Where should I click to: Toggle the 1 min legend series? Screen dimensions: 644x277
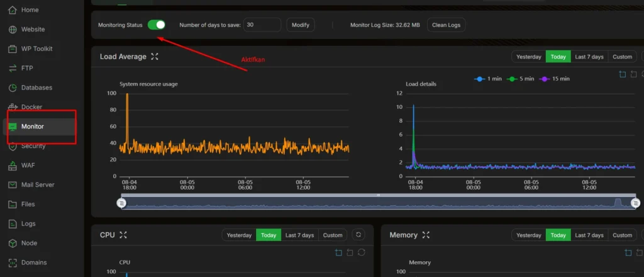(x=488, y=79)
